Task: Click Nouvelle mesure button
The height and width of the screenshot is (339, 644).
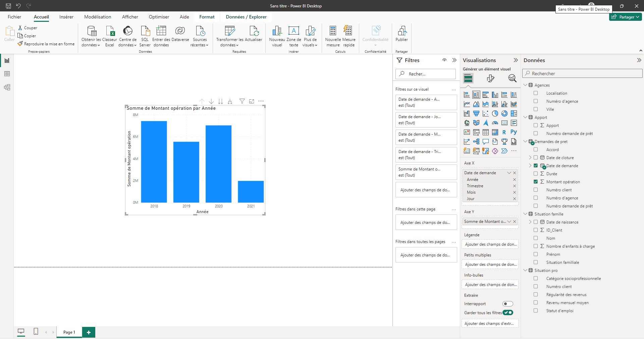Action: coord(333,36)
